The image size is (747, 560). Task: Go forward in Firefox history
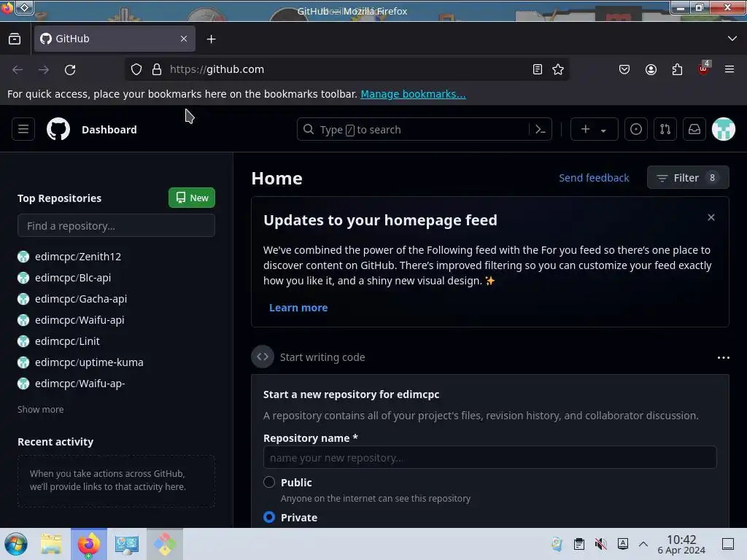tap(44, 69)
